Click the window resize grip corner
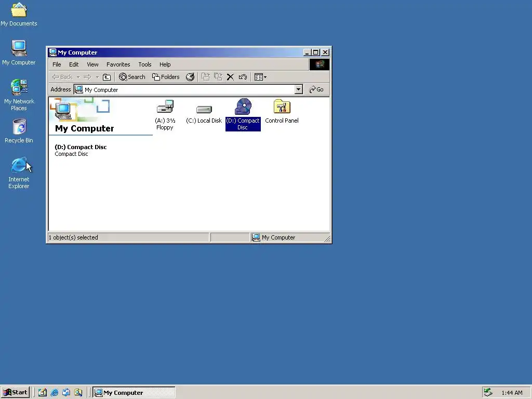The height and width of the screenshot is (399, 532). pos(327,239)
